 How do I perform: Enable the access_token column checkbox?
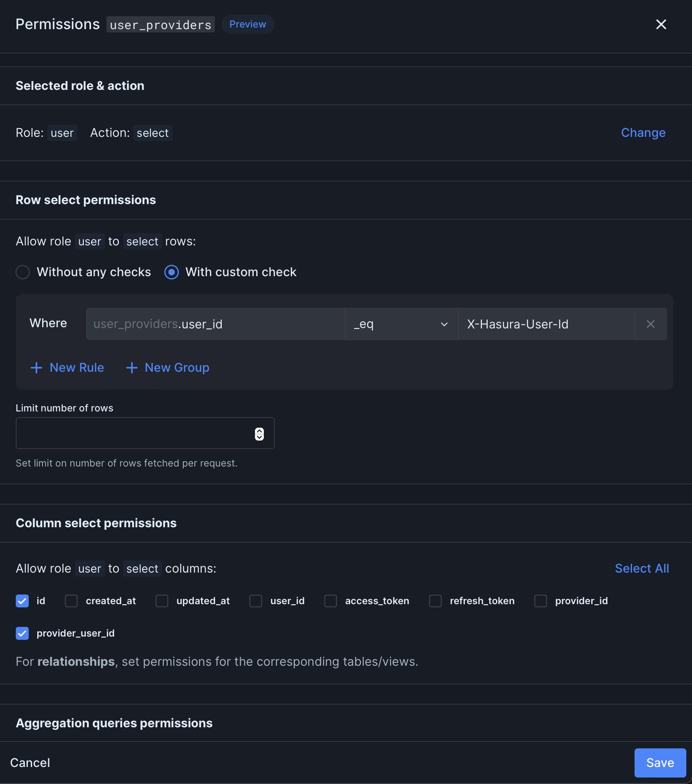point(330,601)
